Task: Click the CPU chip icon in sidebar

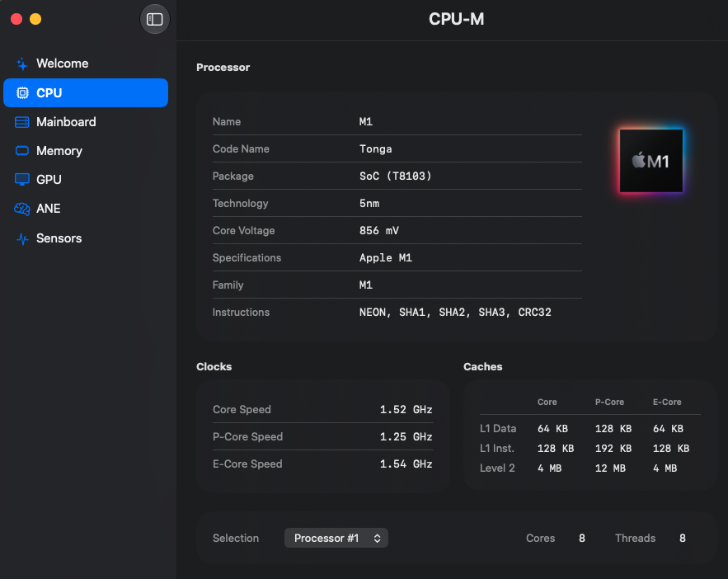Action: [x=22, y=93]
